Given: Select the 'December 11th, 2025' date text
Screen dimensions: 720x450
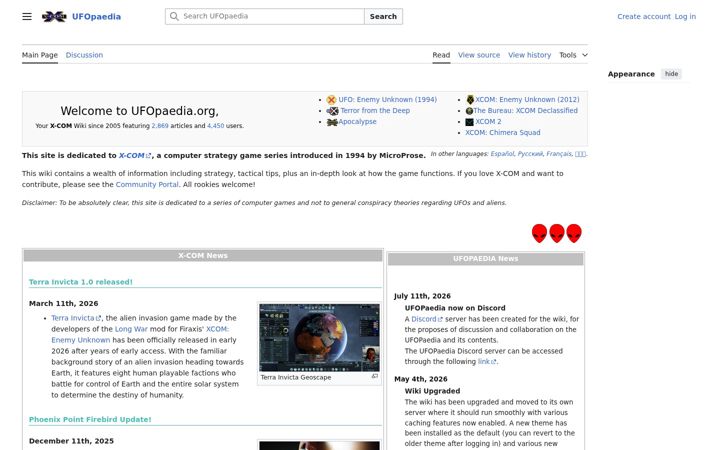Looking at the screenshot, I should tap(71, 441).
